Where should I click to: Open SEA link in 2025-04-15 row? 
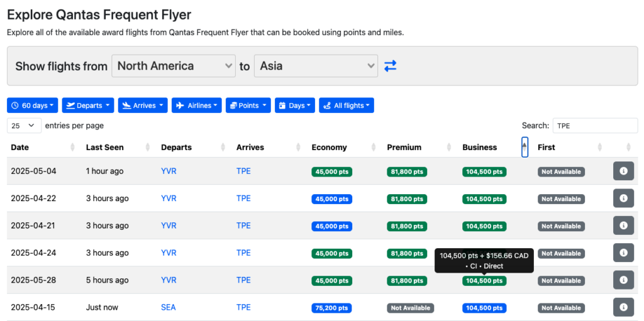click(x=169, y=307)
